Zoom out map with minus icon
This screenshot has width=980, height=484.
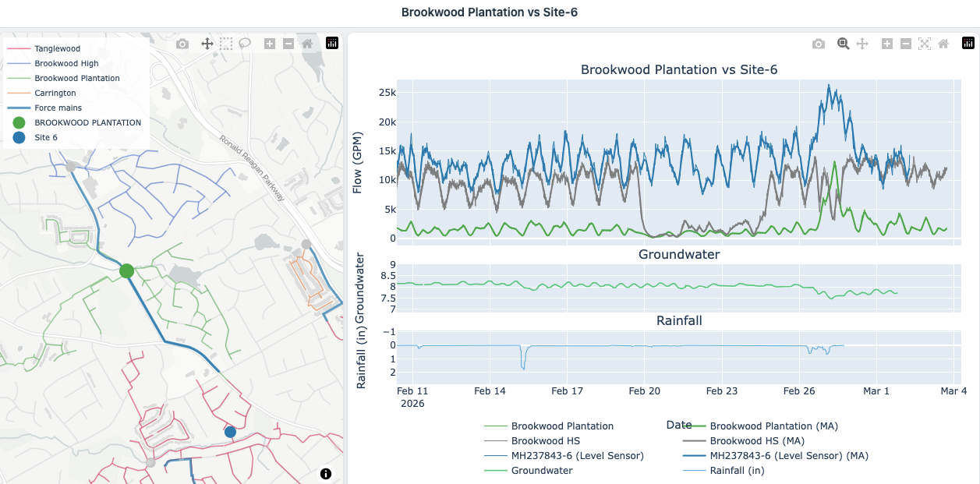click(288, 44)
